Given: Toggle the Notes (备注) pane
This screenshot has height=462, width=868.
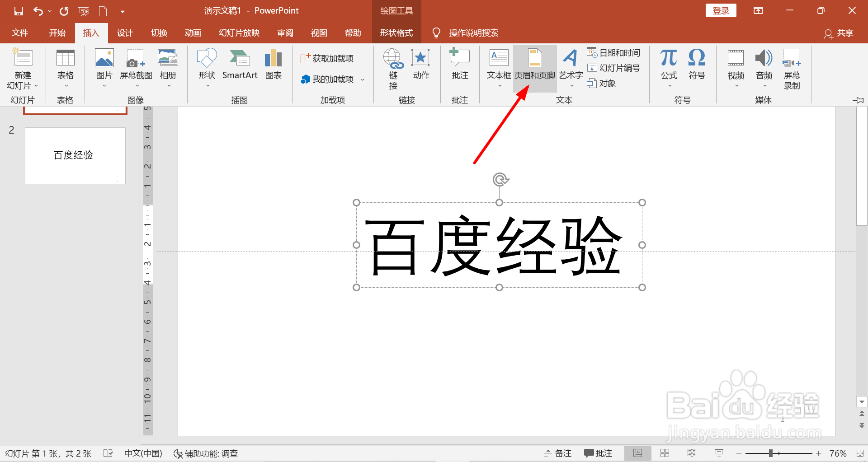Looking at the screenshot, I should coord(558,453).
